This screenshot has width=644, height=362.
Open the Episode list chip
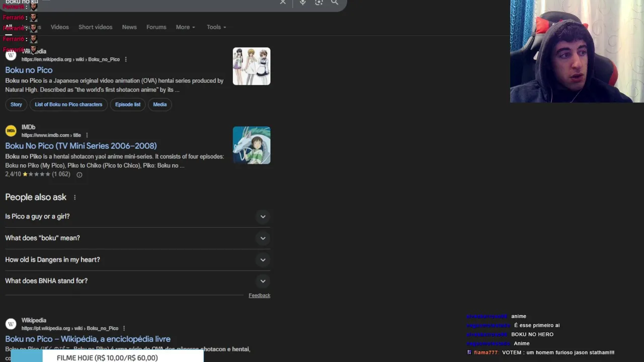click(128, 105)
